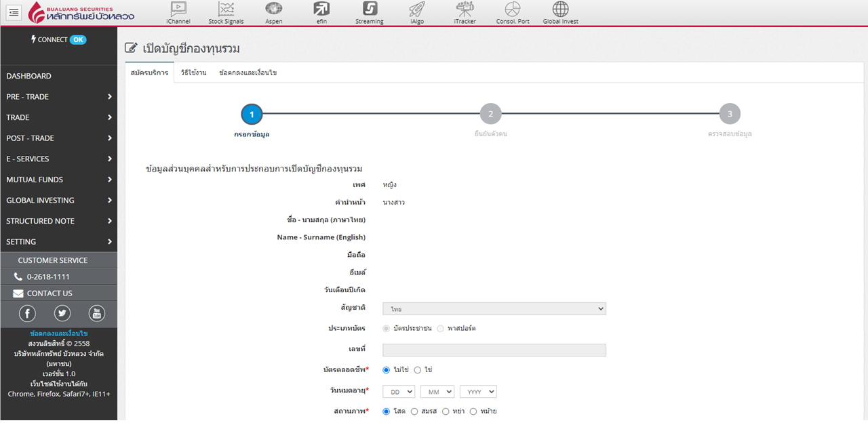Expand the MUTUAL FUNDS sidebar menu
The height and width of the screenshot is (425, 868).
point(58,180)
